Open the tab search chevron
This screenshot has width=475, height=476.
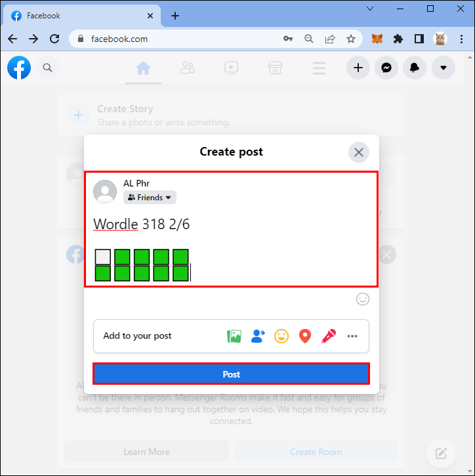(370, 9)
